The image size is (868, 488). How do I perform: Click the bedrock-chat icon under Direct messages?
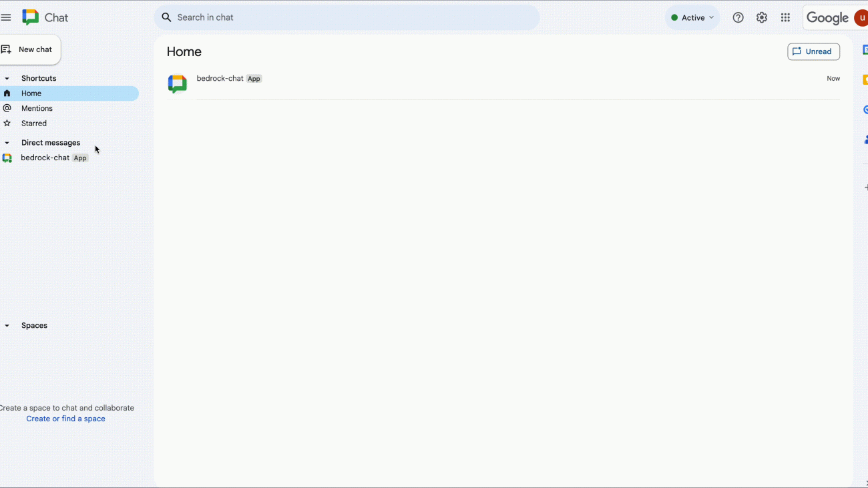[7, 158]
